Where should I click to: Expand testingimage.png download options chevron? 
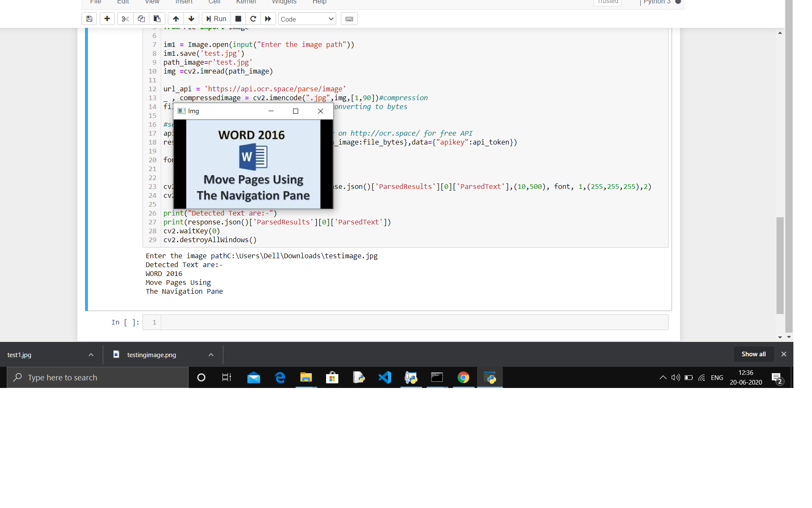(211, 355)
